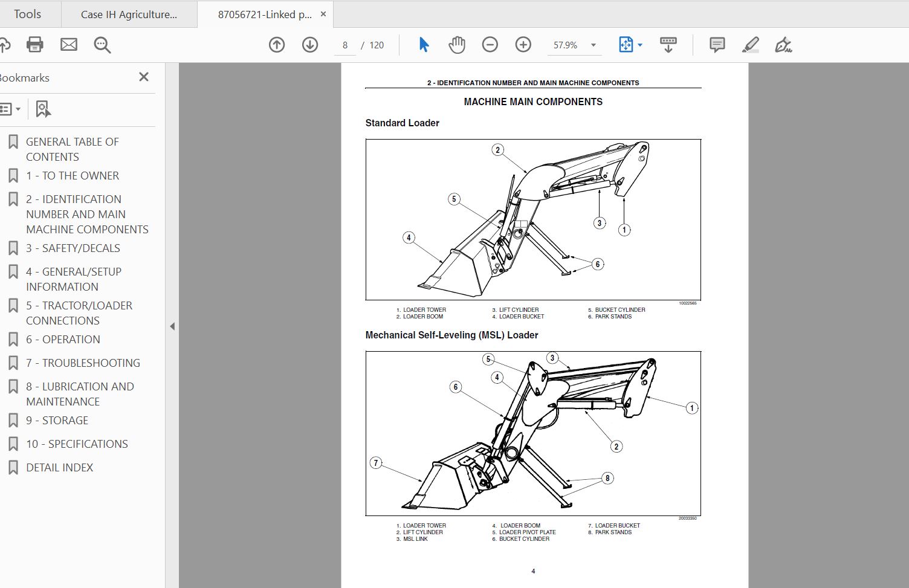Click the Standard Loader subheading
Image resolution: width=909 pixels, height=588 pixels.
tap(402, 123)
